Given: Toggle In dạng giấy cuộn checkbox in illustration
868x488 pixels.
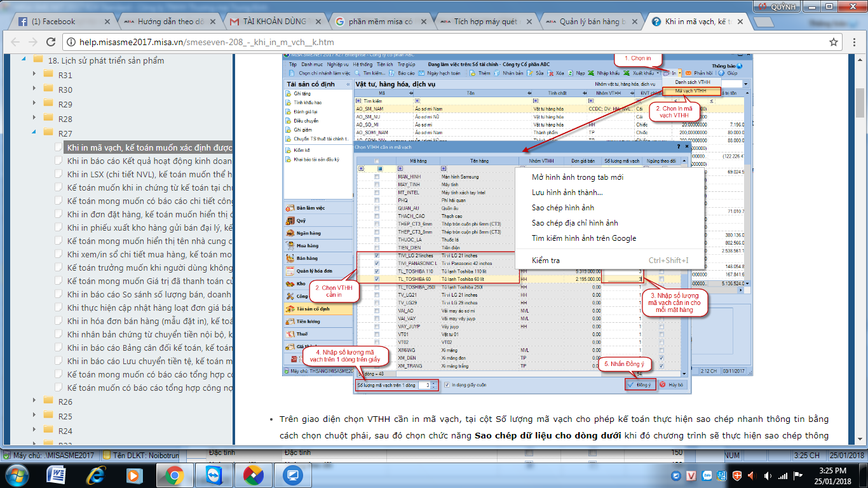Looking at the screenshot, I should point(447,385).
